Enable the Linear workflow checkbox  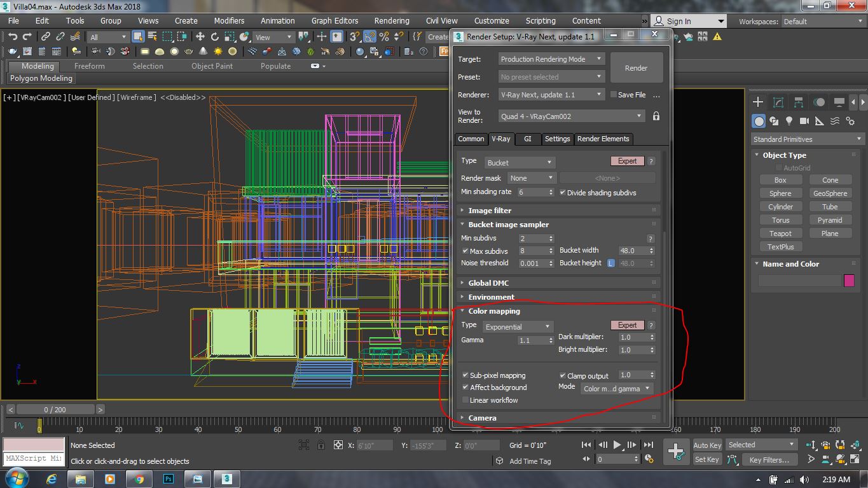coord(465,400)
